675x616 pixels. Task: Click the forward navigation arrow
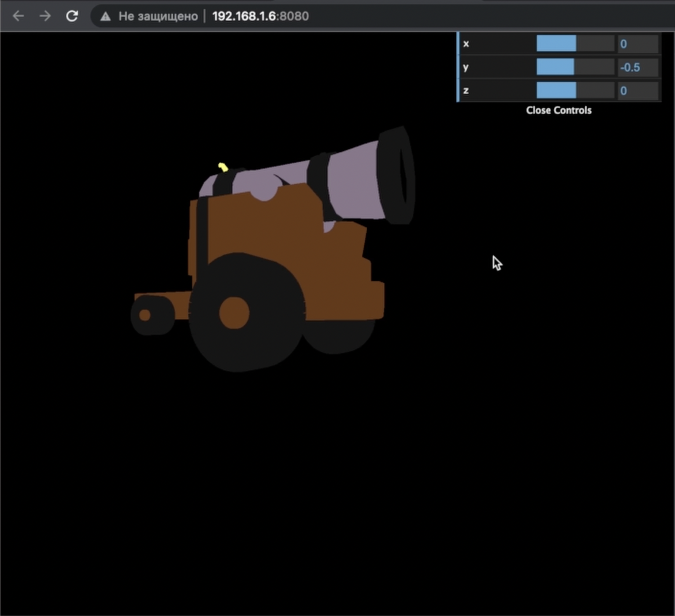pyautogui.click(x=44, y=16)
